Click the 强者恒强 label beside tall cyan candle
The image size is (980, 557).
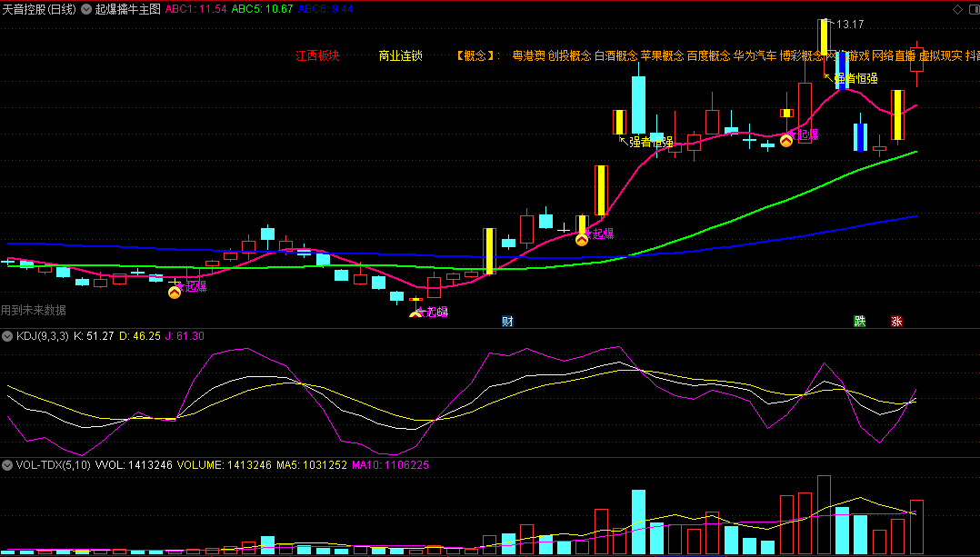(x=651, y=142)
